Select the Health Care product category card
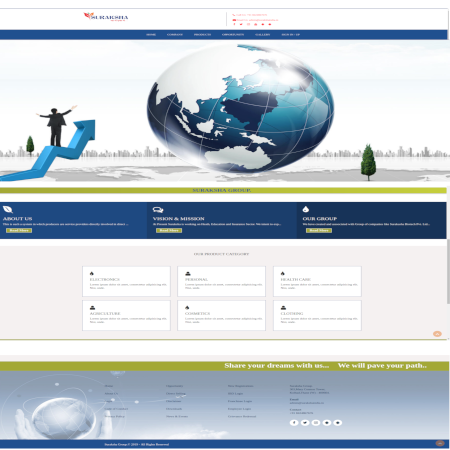This screenshot has width=450, height=450. 317,281
